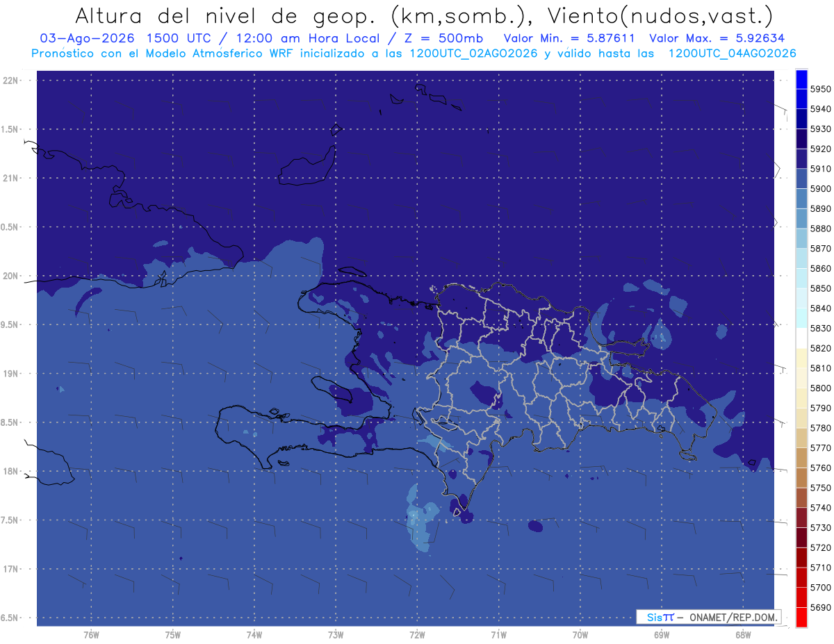Click the legend swatch between 5910 and 5920
The width and height of the screenshot is (834, 644).
pyautogui.click(x=801, y=159)
